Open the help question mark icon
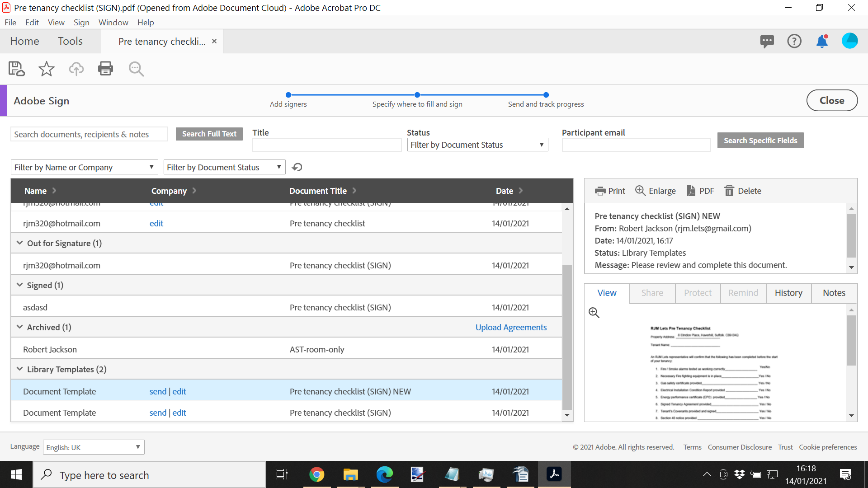Screen dimensions: 868x488 (794, 41)
